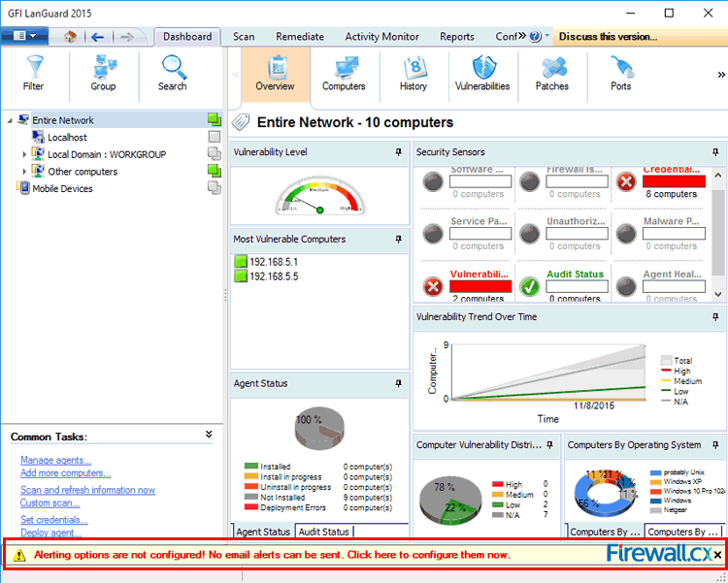The height and width of the screenshot is (583, 728).
Task: Click the red X Credentials sensor icon
Action: click(x=626, y=181)
